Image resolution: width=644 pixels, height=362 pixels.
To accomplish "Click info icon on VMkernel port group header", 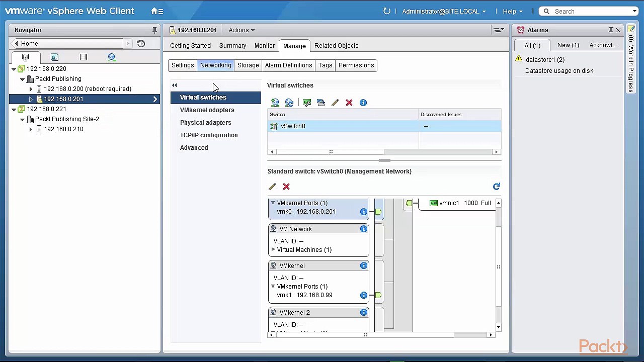I will click(x=363, y=265).
